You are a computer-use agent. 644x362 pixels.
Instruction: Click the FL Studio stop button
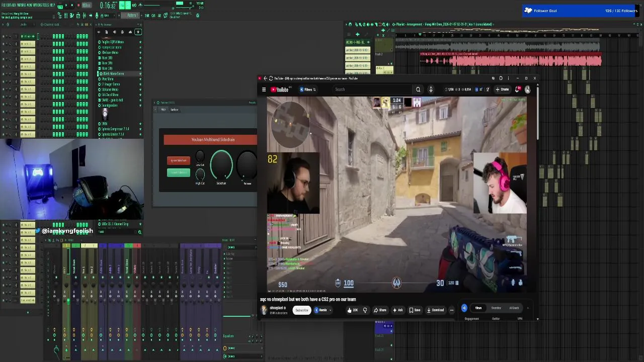pos(72,5)
